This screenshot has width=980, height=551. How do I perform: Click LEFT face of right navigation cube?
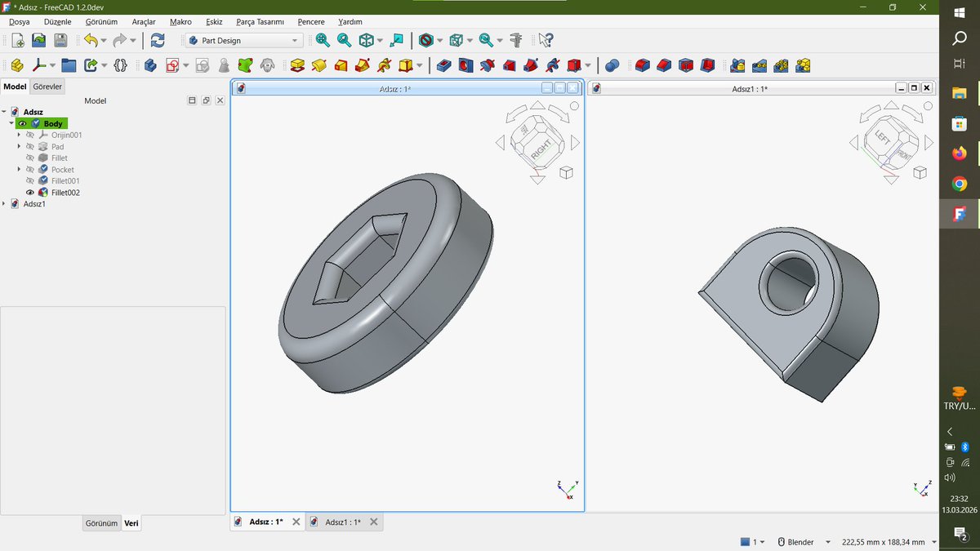[881, 138]
